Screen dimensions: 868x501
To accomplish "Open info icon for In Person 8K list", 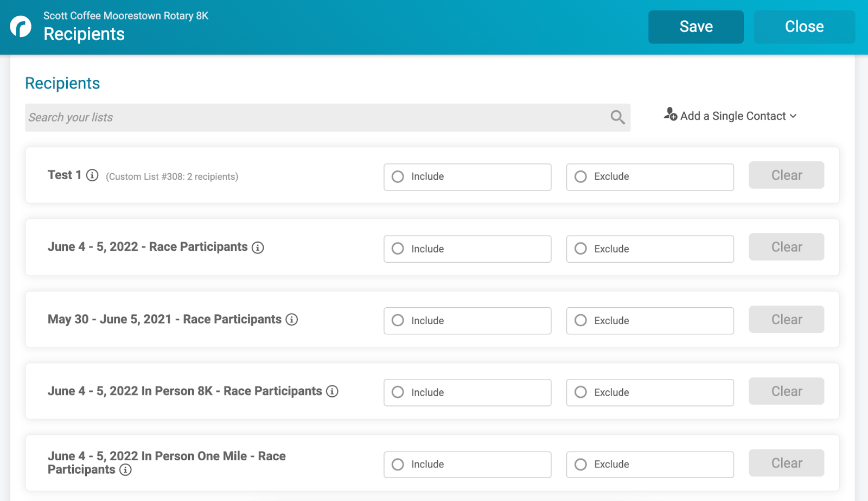I will pyautogui.click(x=332, y=391).
